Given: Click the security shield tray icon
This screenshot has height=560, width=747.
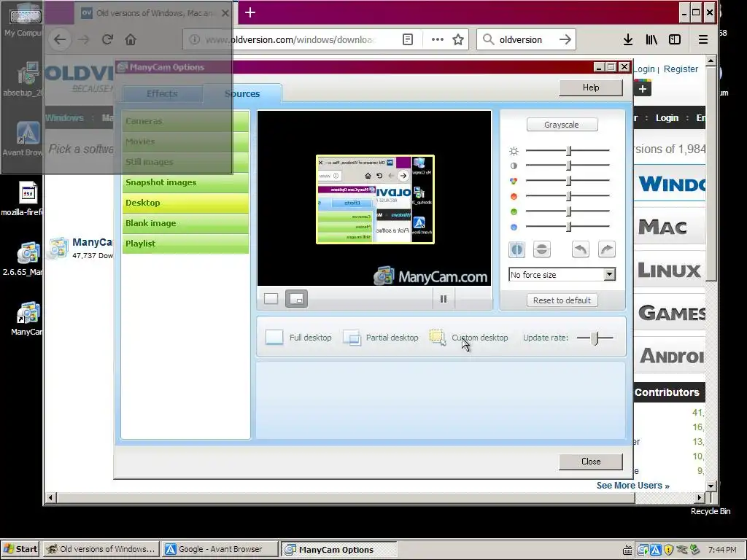Looking at the screenshot, I should click(x=668, y=550).
